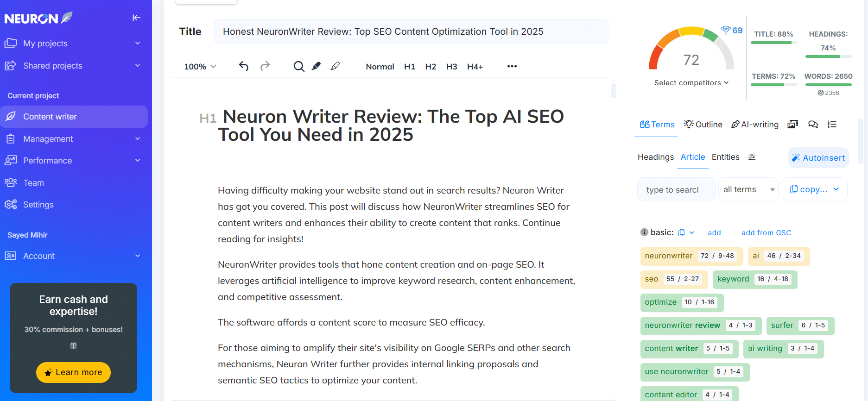
Task: Select the Article sub-tab
Action: (693, 157)
